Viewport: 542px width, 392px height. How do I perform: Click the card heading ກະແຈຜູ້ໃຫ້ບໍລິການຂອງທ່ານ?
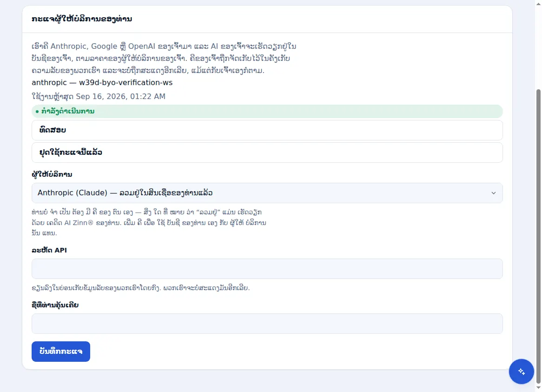pyautogui.click(x=82, y=19)
